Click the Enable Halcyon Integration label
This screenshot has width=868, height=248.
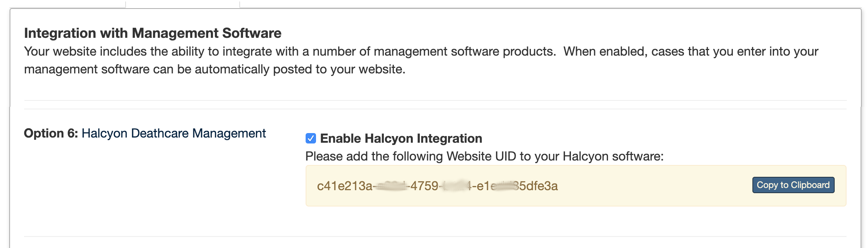pos(401,138)
